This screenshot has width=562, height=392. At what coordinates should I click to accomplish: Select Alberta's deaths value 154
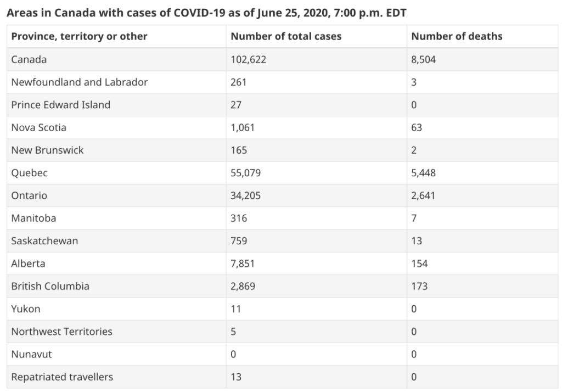point(419,264)
